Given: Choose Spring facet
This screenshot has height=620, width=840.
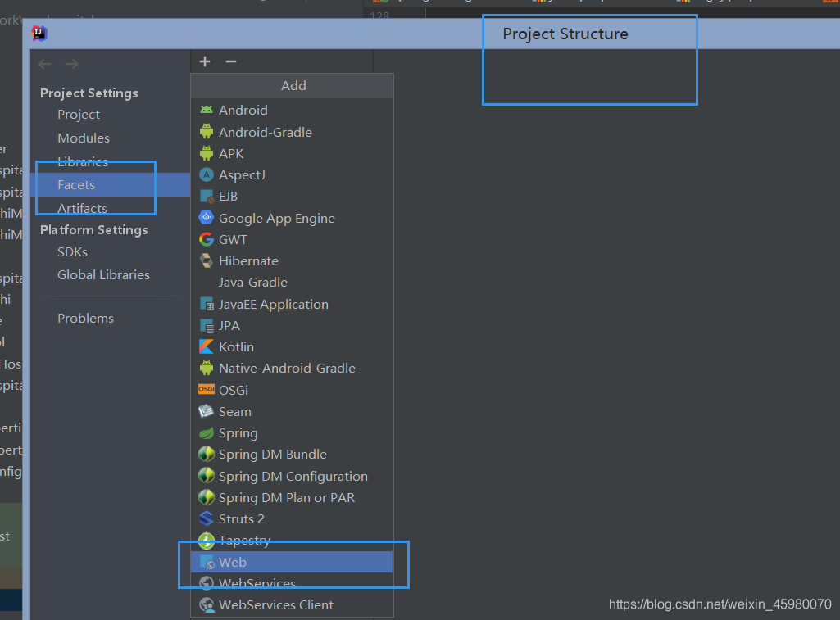Looking at the screenshot, I should [x=292, y=432].
